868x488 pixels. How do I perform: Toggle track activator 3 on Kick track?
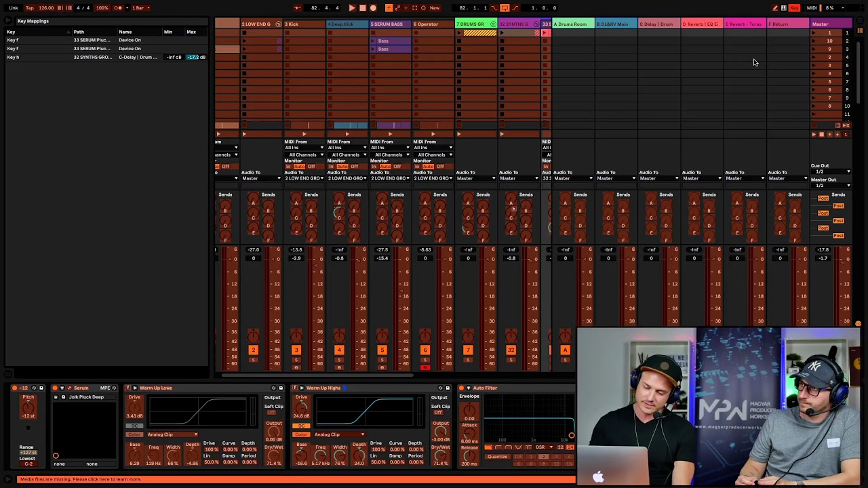pos(296,350)
